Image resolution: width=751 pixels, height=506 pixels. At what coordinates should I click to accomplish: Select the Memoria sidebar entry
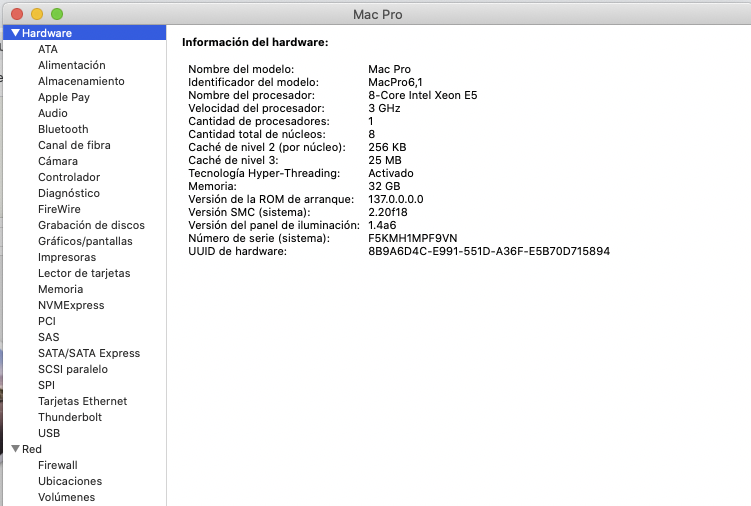pyautogui.click(x=61, y=289)
